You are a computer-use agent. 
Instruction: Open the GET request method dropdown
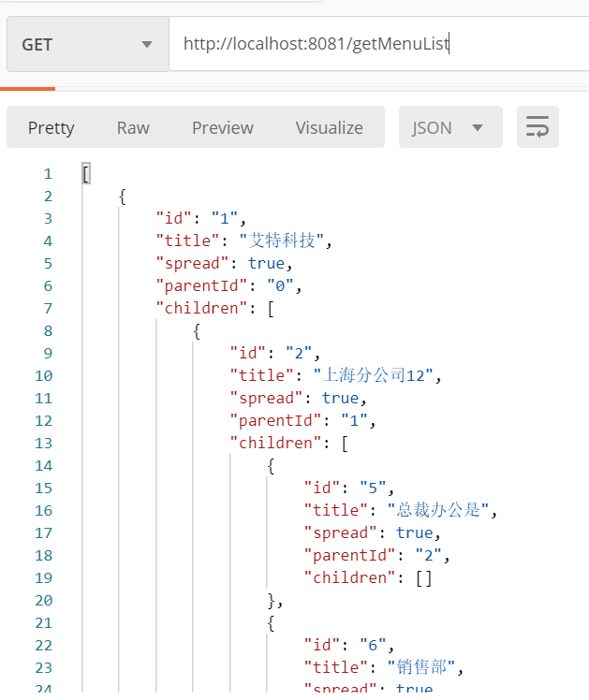pyautogui.click(x=88, y=44)
